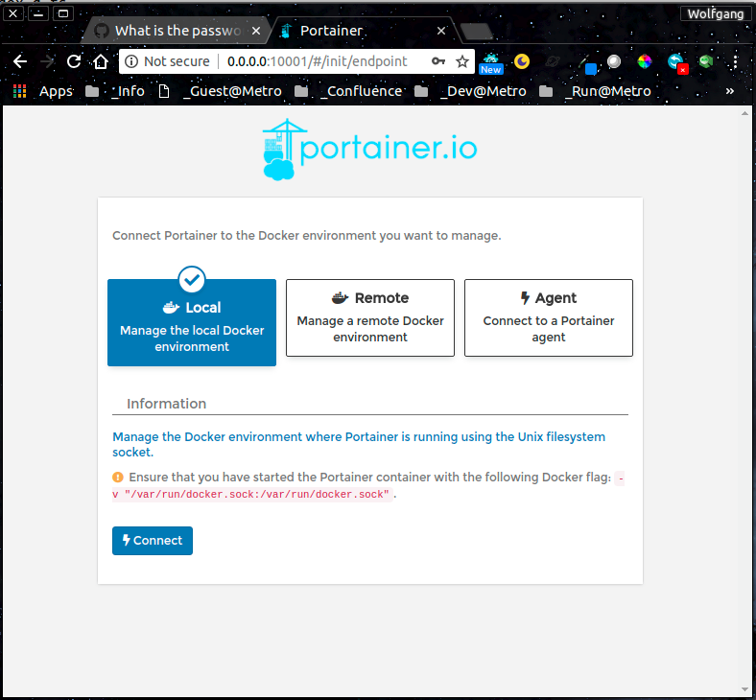Image resolution: width=756 pixels, height=700 pixels.
Task: Open saved passwords key icon
Action: pos(437,61)
